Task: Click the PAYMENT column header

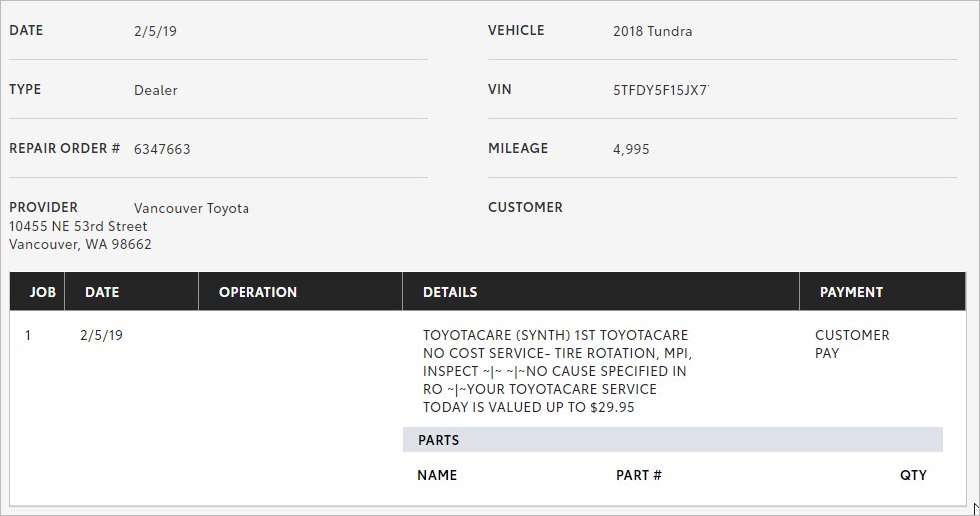Action: [851, 292]
